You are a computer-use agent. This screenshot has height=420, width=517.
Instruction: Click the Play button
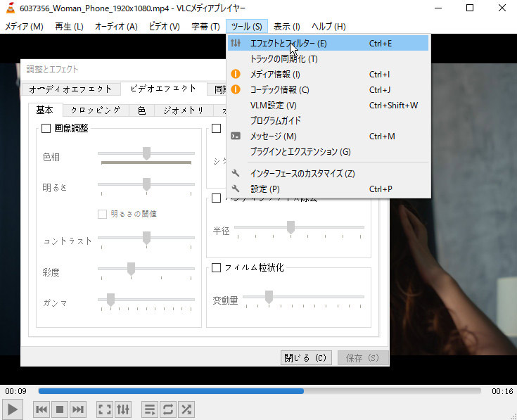tap(12, 409)
